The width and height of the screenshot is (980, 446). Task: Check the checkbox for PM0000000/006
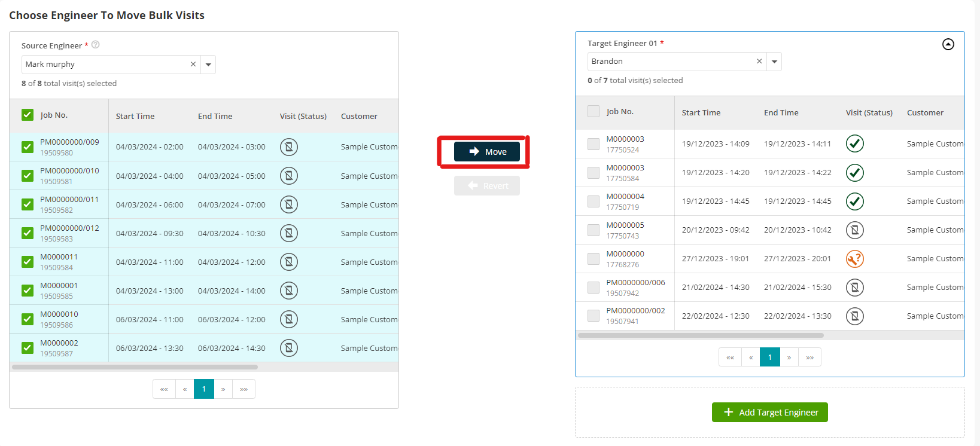pos(594,288)
